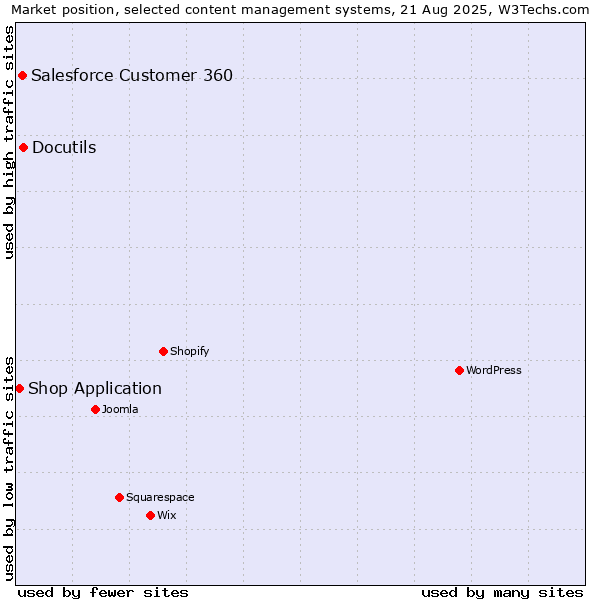
Task: Select the 'Wix' label text
Action: tap(166, 515)
